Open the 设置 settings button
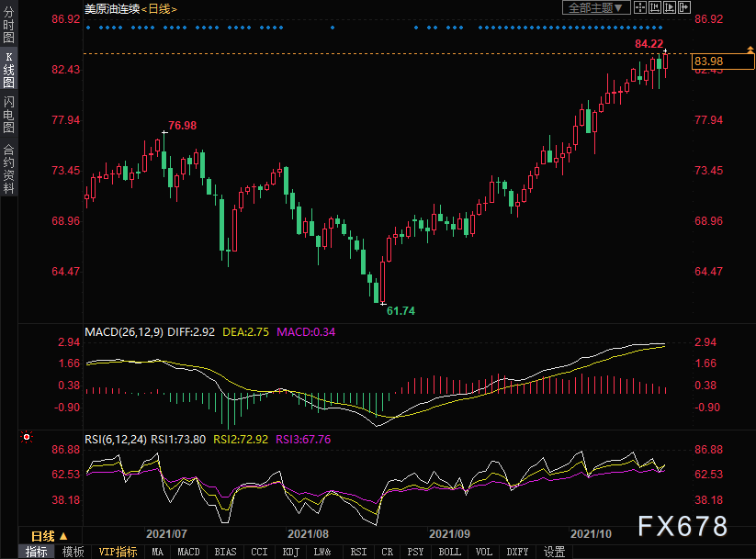The height and width of the screenshot is (559, 756). click(x=554, y=552)
